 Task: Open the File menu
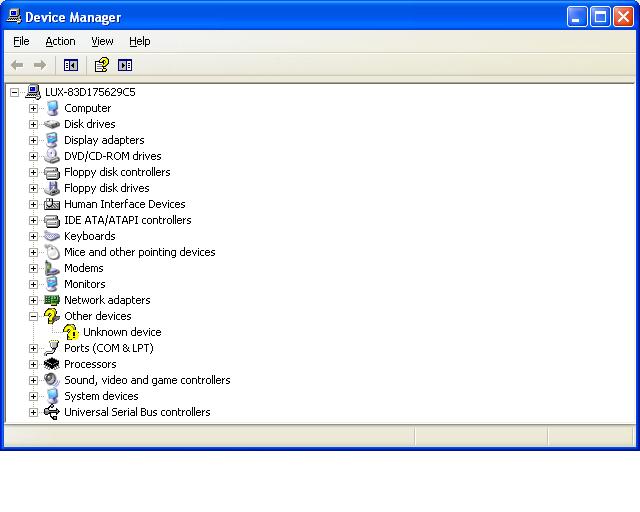pyautogui.click(x=21, y=41)
